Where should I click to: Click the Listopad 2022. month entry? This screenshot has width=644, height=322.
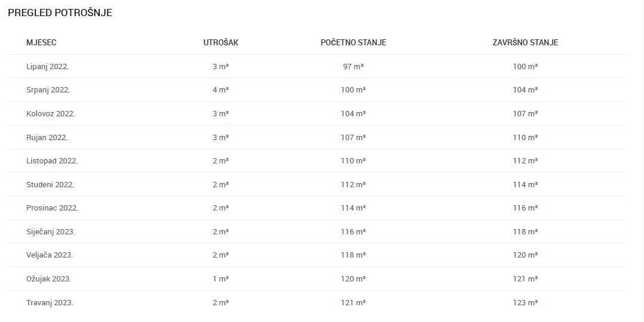tap(52, 161)
